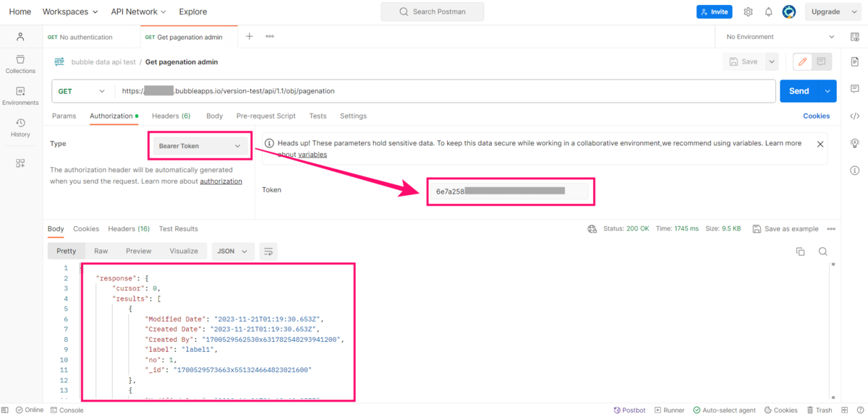Switch to the Params tab
Screen dimensions: 868x417
pyautogui.click(x=64, y=116)
